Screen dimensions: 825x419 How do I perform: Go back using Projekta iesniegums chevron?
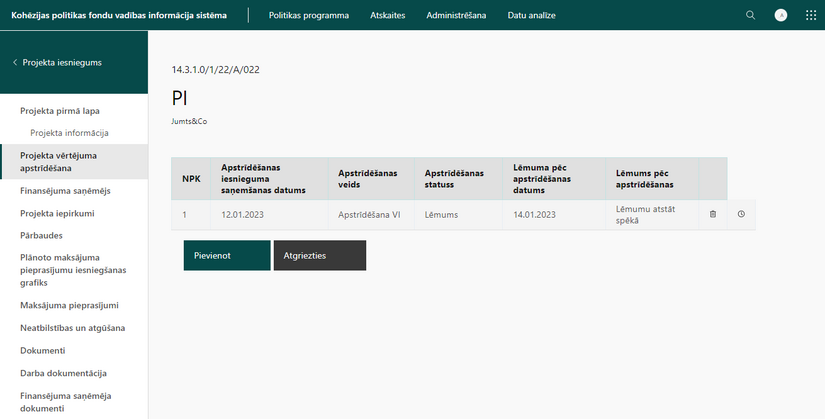click(x=57, y=62)
